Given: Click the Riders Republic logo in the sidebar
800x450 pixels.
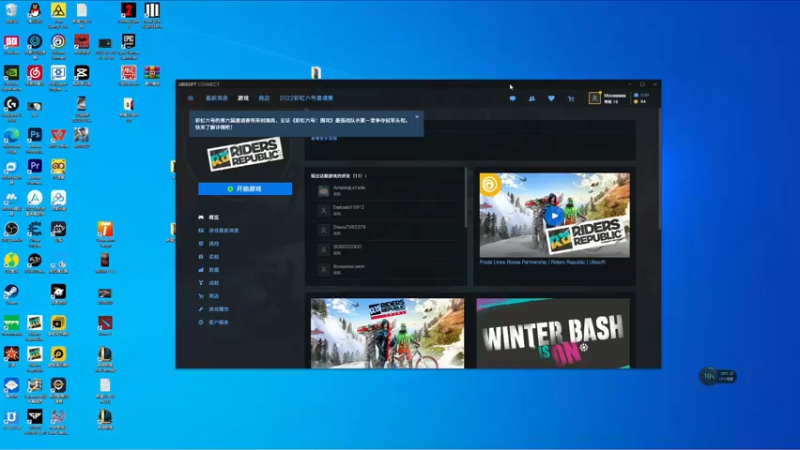Looking at the screenshot, I should pyautogui.click(x=245, y=154).
